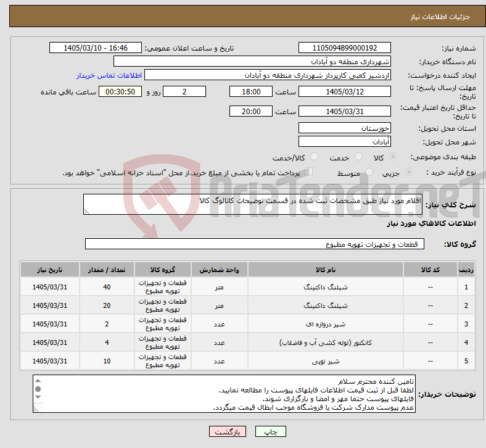This screenshot has width=486, height=448.
Task: Open اطلاعات تماس خریدار link
Action: point(109,75)
